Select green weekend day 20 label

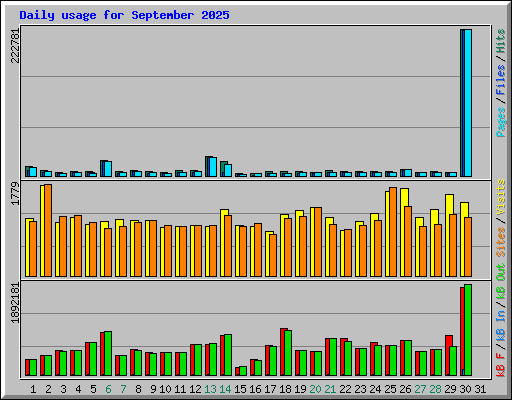(315, 389)
